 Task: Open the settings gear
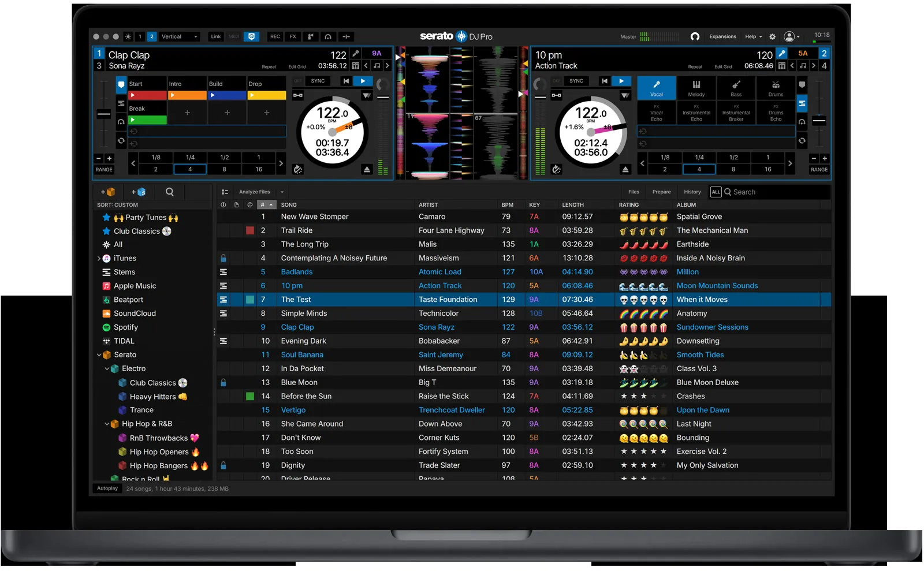[x=773, y=36]
